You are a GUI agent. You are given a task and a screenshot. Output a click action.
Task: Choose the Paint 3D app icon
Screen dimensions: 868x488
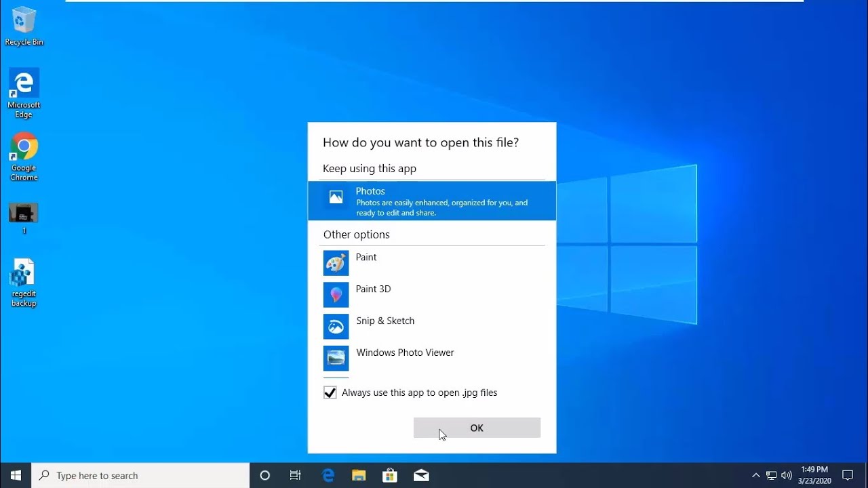point(336,295)
